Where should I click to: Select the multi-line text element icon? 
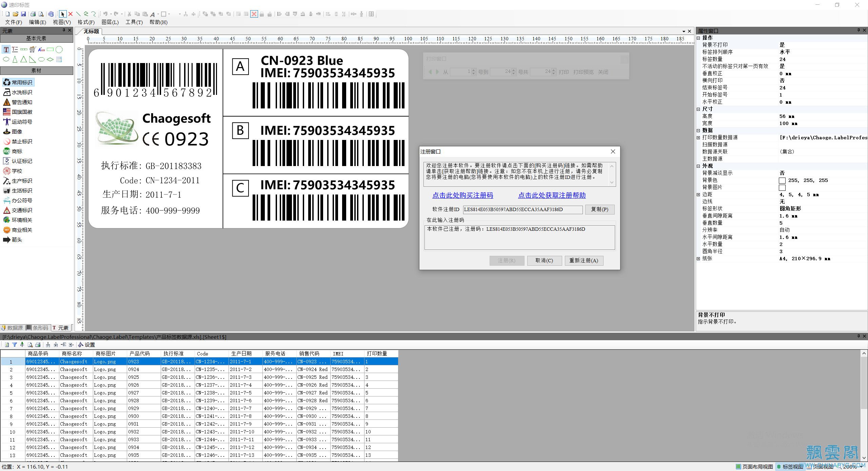[15, 49]
